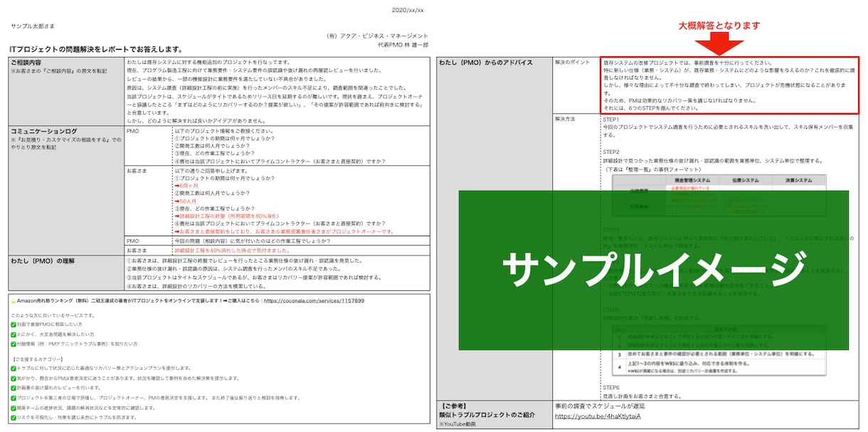Select the 'ご相談内容' section heading
The width and height of the screenshot is (868, 432).
tap(26, 63)
